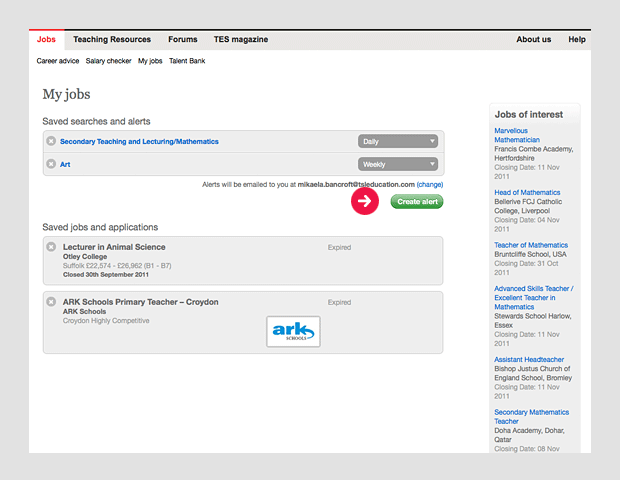Open the Daily alert frequency dropdown
Viewport: 620px width, 480px height.
(x=398, y=142)
